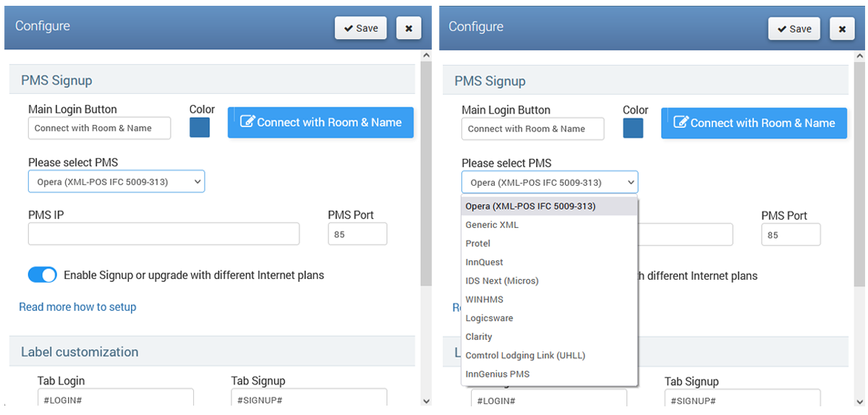Click left Connect with Room & Name button
The image size is (868, 415).
pos(320,122)
